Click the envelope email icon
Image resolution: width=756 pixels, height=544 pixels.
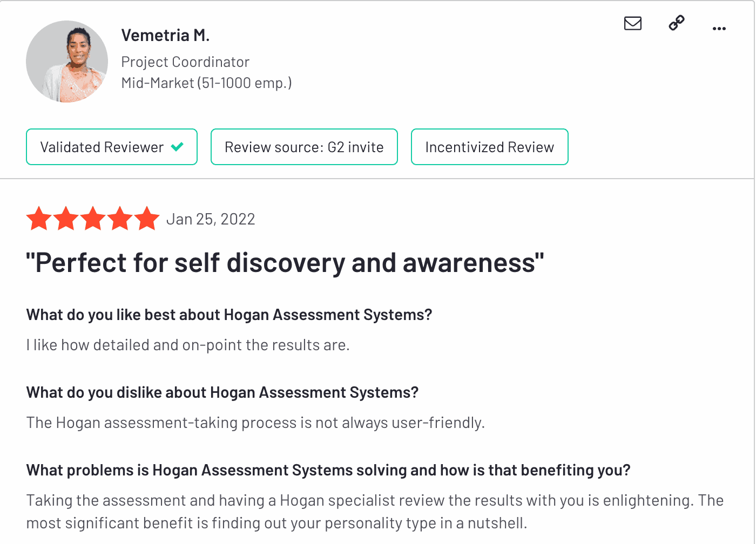click(633, 23)
